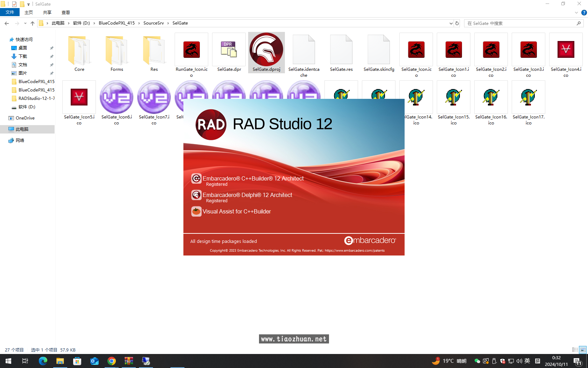Go up one folder level
The image size is (588, 368).
coord(33,23)
